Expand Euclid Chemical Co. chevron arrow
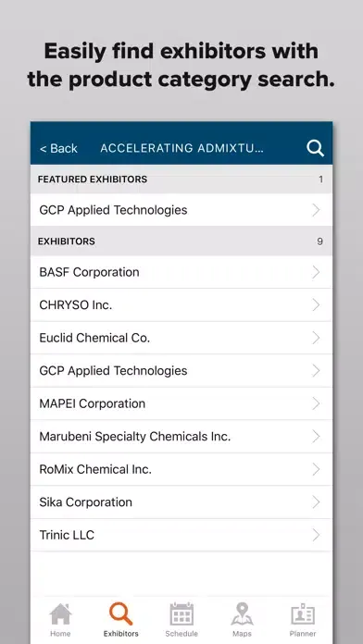 [x=316, y=338]
